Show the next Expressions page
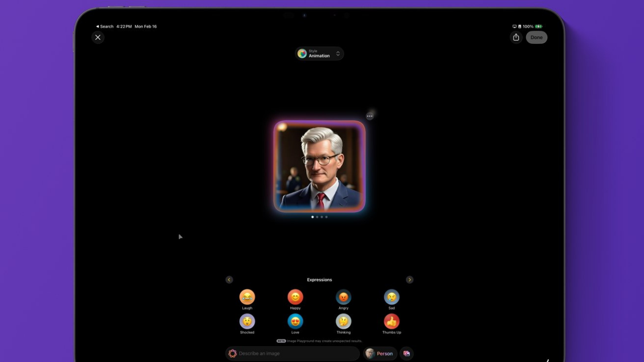 [410, 280]
